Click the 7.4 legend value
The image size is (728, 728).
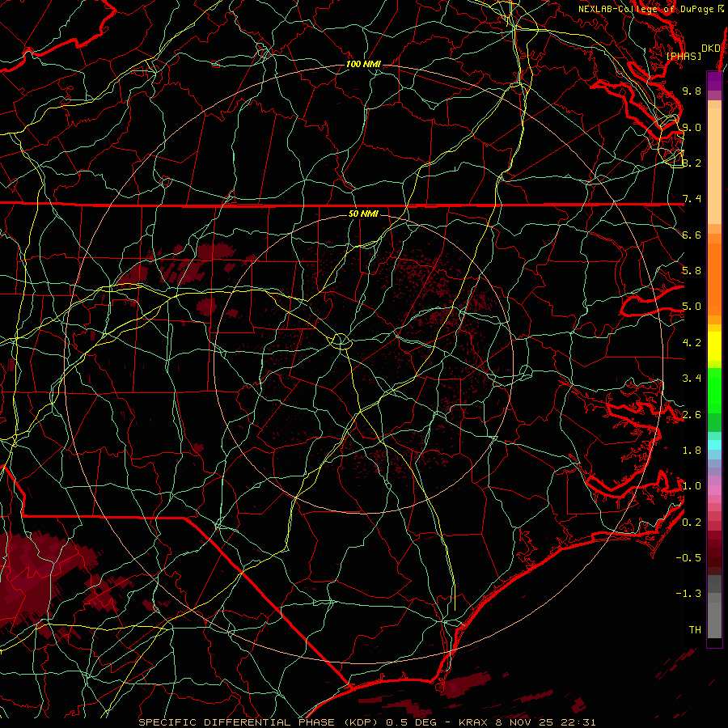point(692,199)
